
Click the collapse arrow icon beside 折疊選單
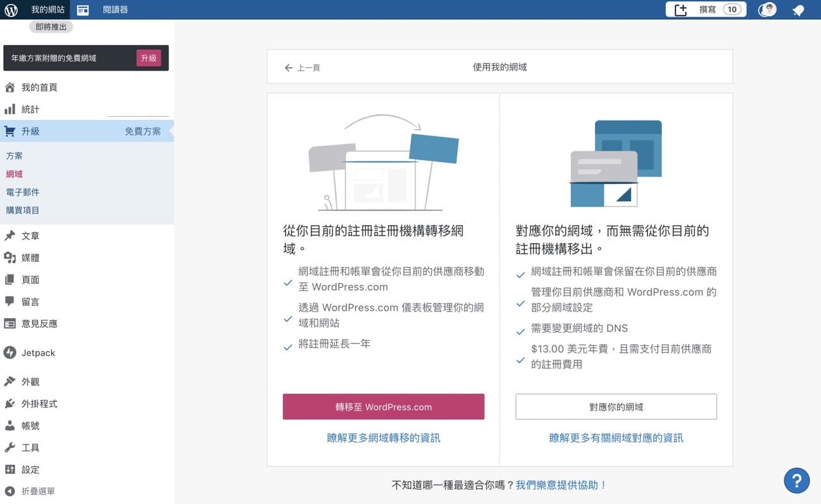click(x=10, y=491)
